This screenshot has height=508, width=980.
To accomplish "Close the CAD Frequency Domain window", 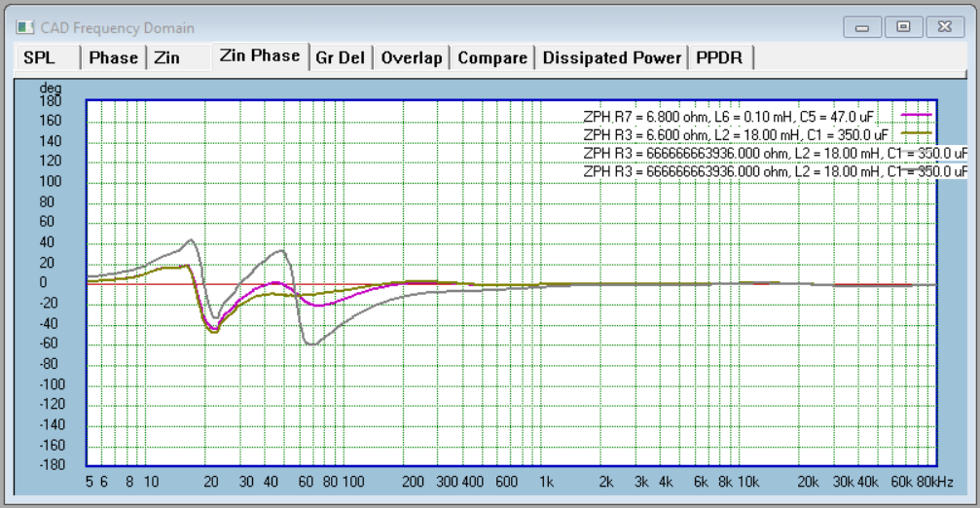I will [944, 27].
